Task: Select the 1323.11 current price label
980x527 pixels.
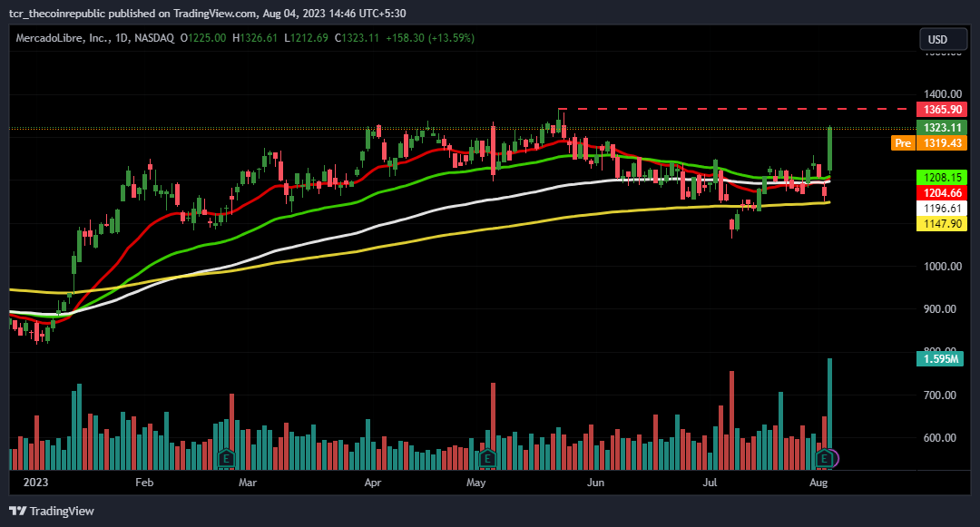Action: pyautogui.click(x=942, y=127)
